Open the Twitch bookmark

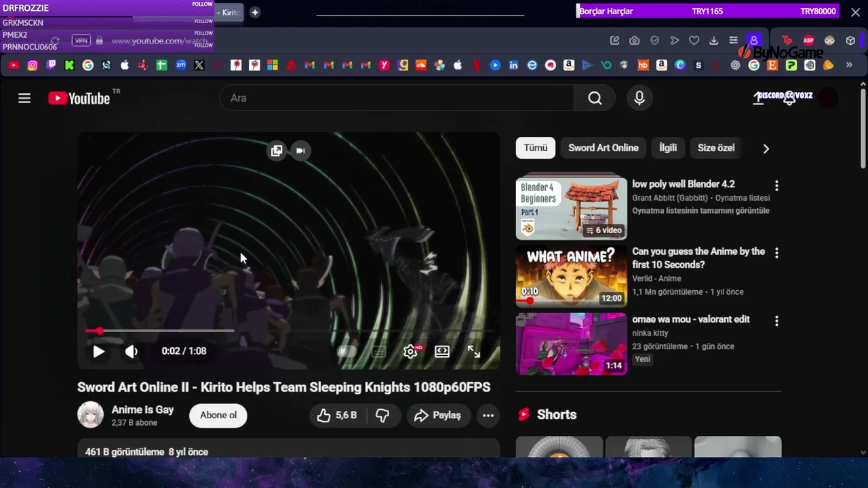click(51, 66)
